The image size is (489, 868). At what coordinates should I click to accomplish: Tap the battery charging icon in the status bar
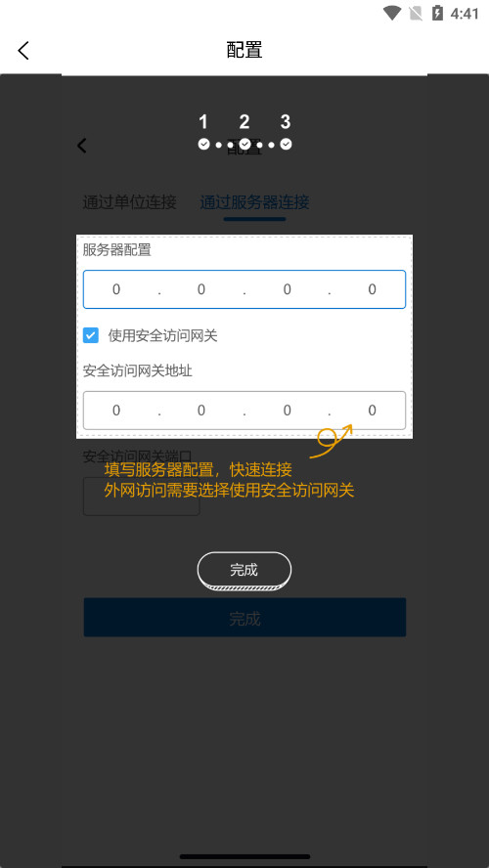point(437,14)
